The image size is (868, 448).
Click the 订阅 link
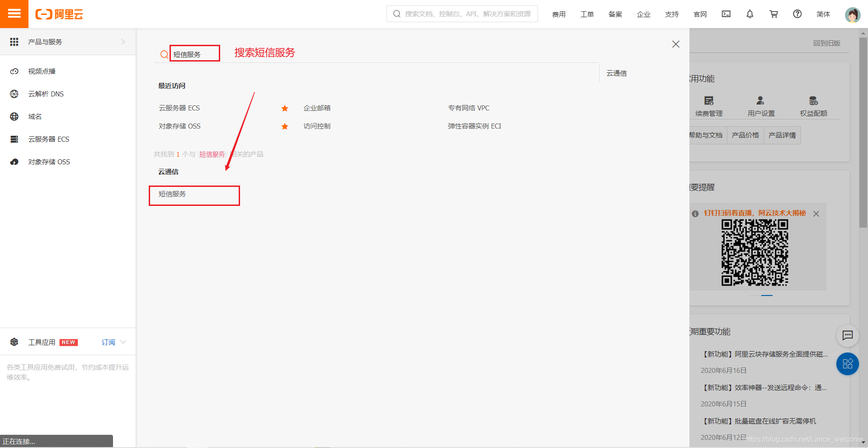point(108,342)
